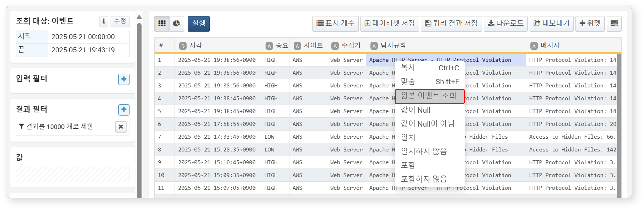644x210 pixels.
Task: Click row 7 LOW severity cell
Action: [275, 137]
